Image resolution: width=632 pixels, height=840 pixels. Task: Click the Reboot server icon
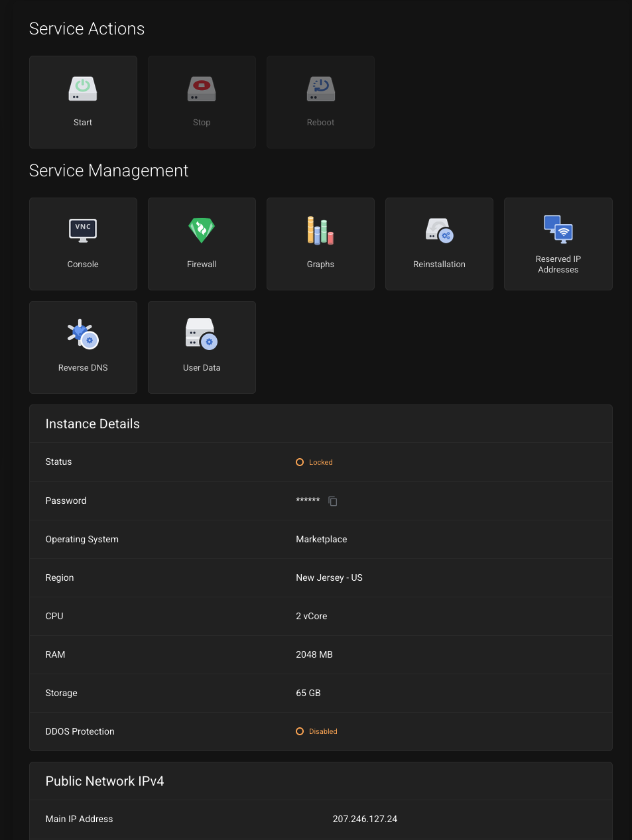320,89
